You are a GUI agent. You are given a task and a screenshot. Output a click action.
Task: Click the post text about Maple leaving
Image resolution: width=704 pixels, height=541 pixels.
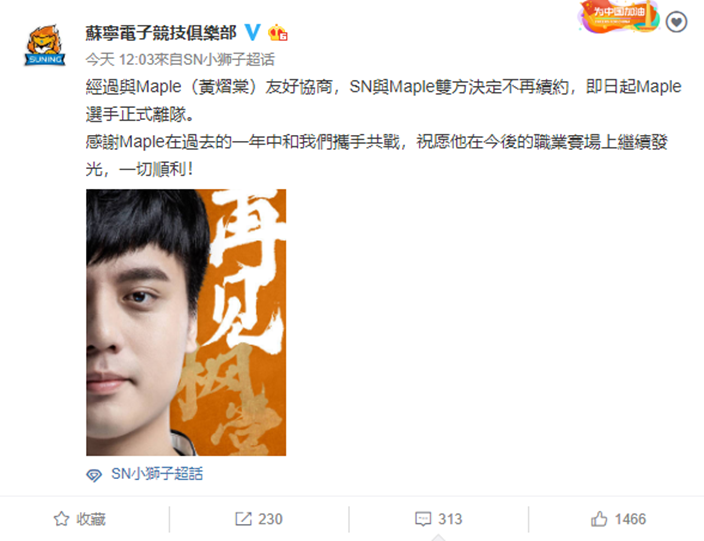pyautogui.click(x=383, y=128)
